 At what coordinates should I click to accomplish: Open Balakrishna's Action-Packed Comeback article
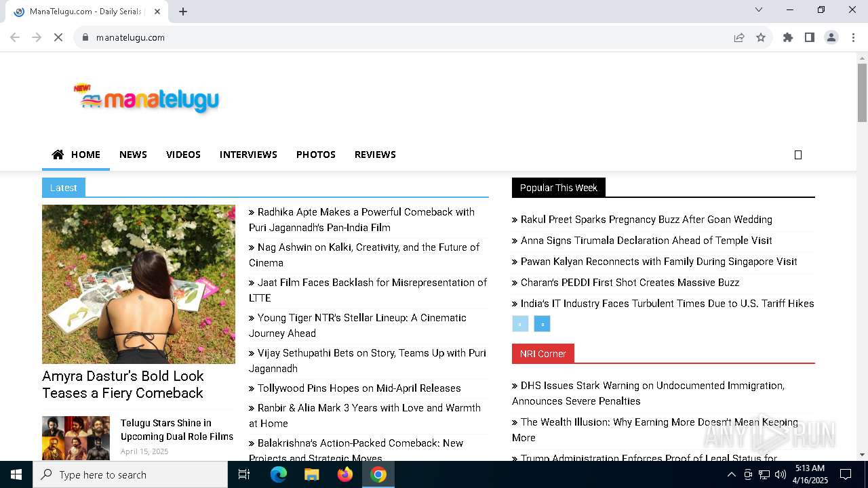(356, 451)
